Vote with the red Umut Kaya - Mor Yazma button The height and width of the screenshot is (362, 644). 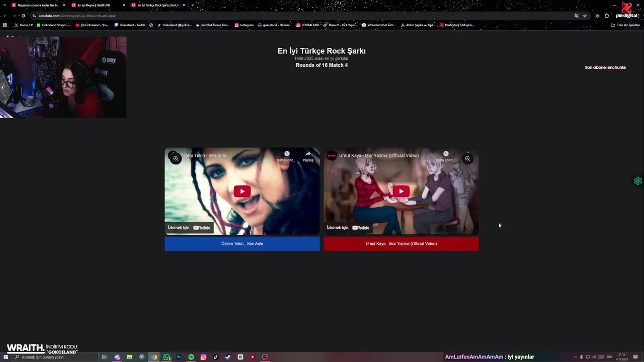click(401, 244)
